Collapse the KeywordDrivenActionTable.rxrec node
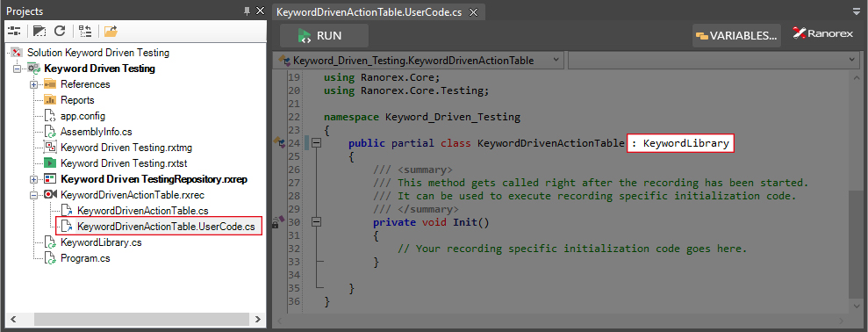This screenshot has height=332, width=868. point(33,195)
